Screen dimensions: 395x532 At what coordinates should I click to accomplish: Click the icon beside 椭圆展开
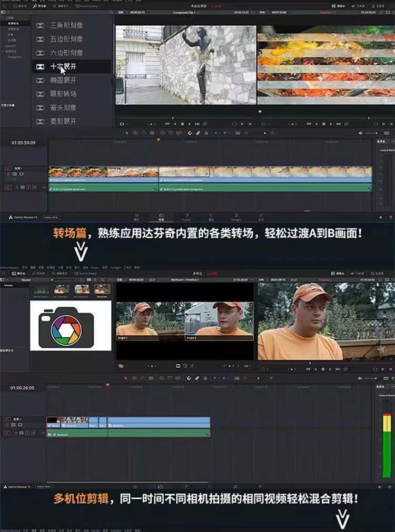[40, 81]
